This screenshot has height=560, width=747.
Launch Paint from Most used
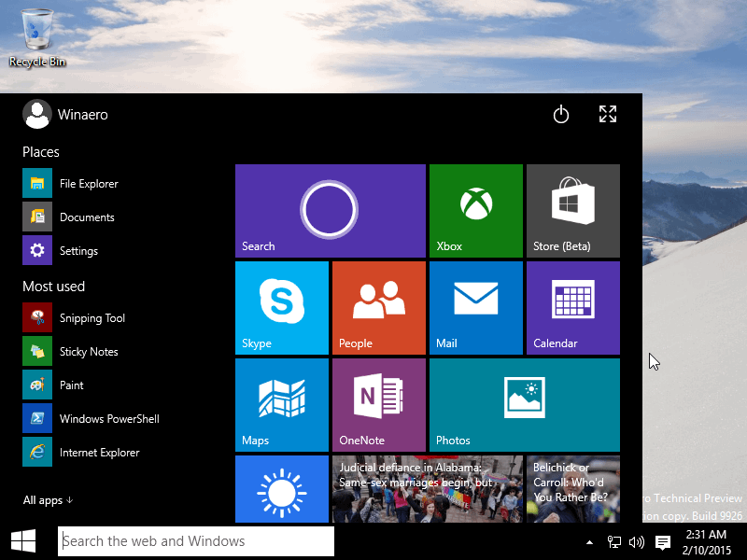53,385
